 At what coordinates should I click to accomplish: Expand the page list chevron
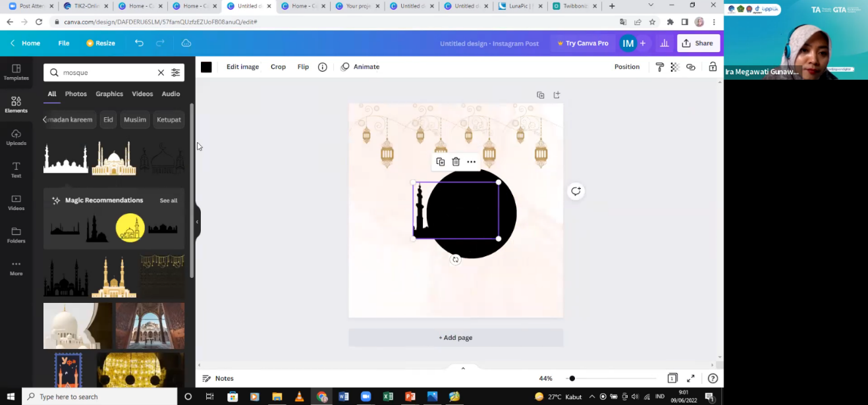click(x=463, y=368)
